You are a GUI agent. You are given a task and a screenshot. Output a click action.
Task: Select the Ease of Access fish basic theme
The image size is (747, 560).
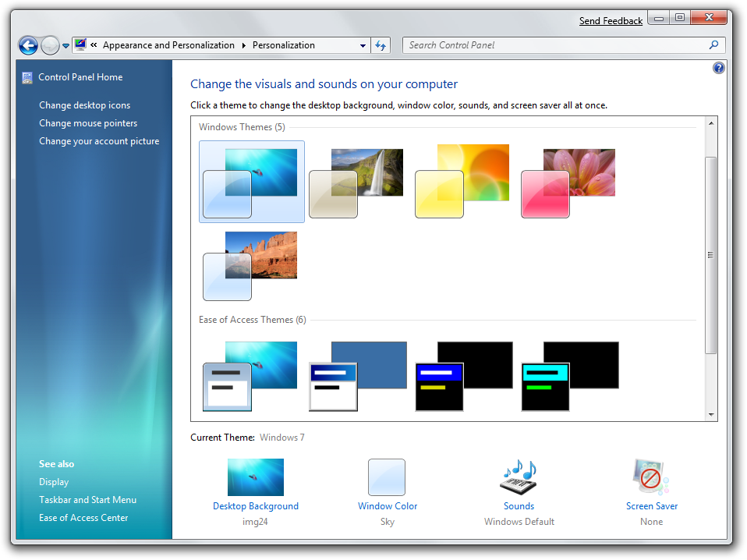[x=250, y=376]
